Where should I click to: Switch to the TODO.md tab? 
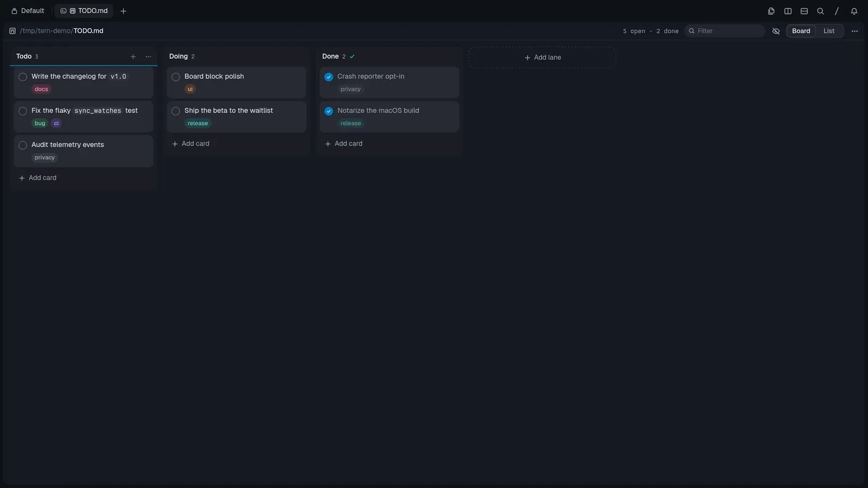(84, 11)
